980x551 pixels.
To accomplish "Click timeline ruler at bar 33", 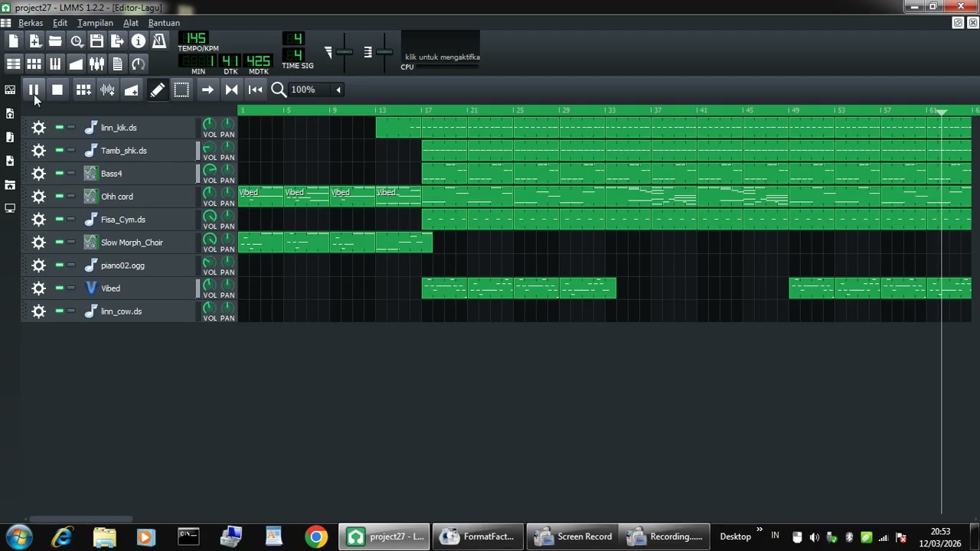I will 609,110.
